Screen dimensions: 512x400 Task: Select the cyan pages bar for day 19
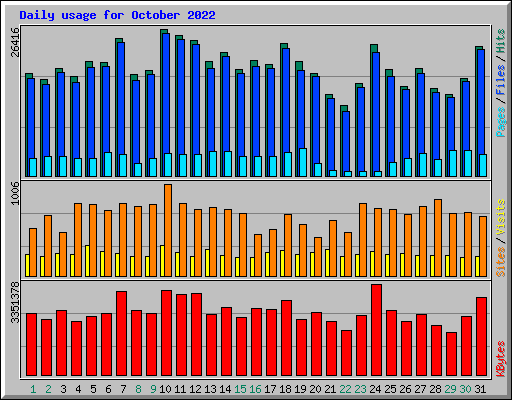pyautogui.click(x=303, y=163)
